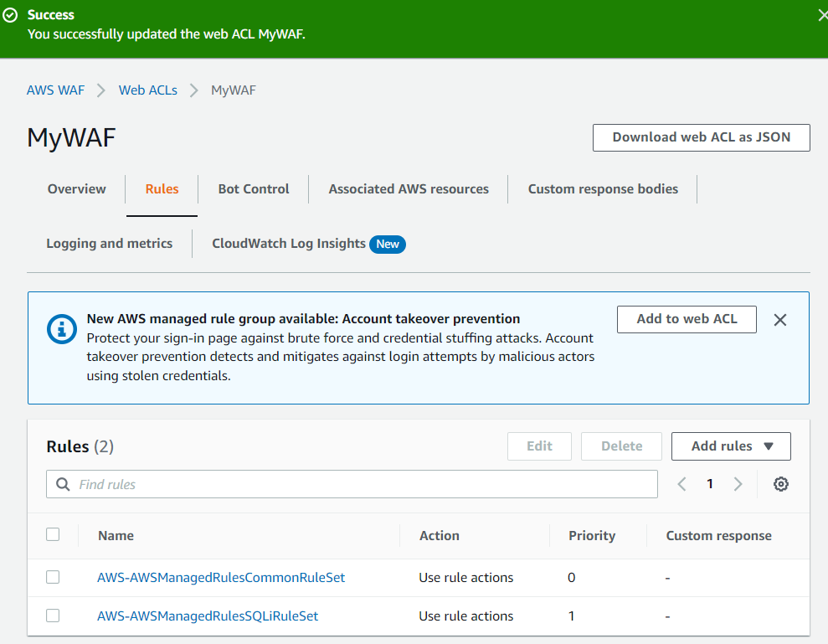Sort by Action column header
The width and height of the screenshot is (828, 644).
[x=440, y=536]
